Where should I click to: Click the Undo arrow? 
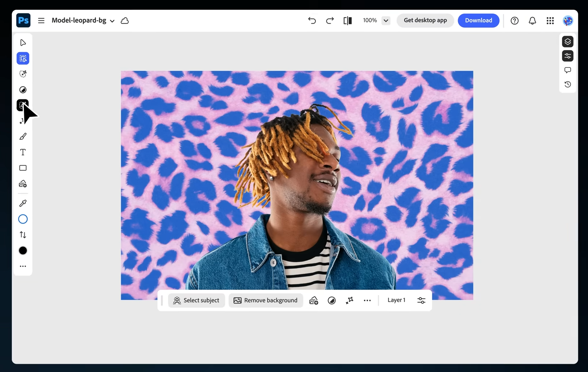coord(312,21)
